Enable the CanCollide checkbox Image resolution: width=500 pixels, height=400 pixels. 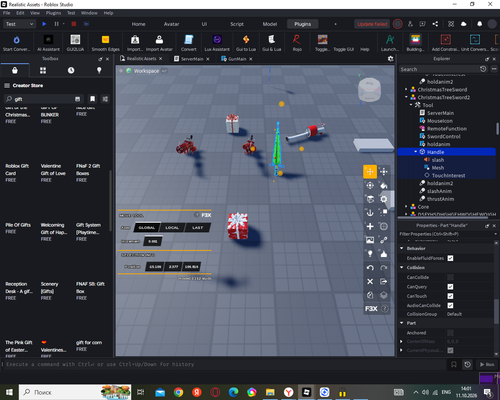450,277
